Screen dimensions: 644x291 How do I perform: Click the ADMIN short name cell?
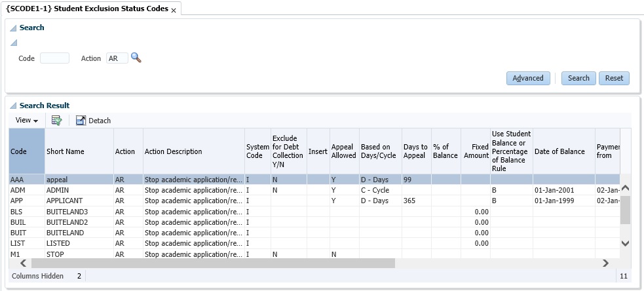tap(79, 190)
